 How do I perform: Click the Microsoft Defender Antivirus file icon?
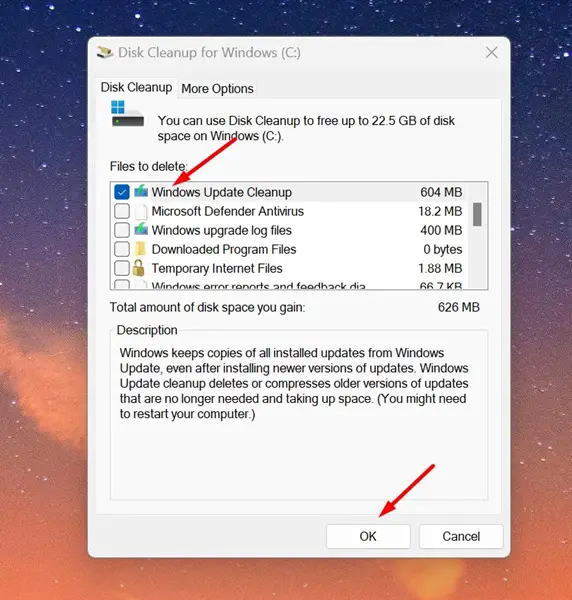(141, 211)
